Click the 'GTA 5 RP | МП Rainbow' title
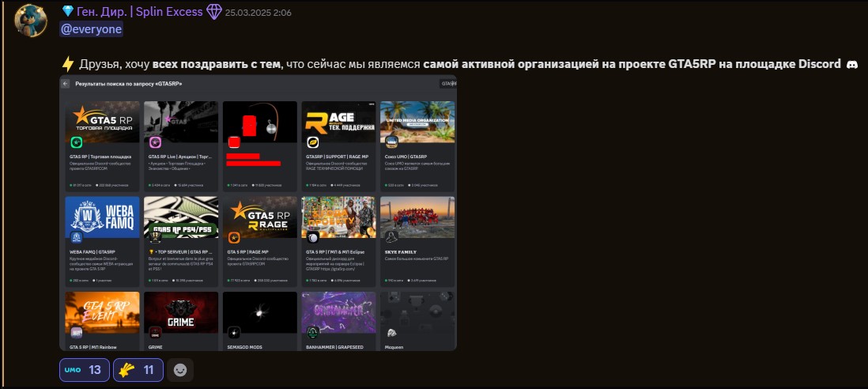868x389 pixels. pos(92,348)
